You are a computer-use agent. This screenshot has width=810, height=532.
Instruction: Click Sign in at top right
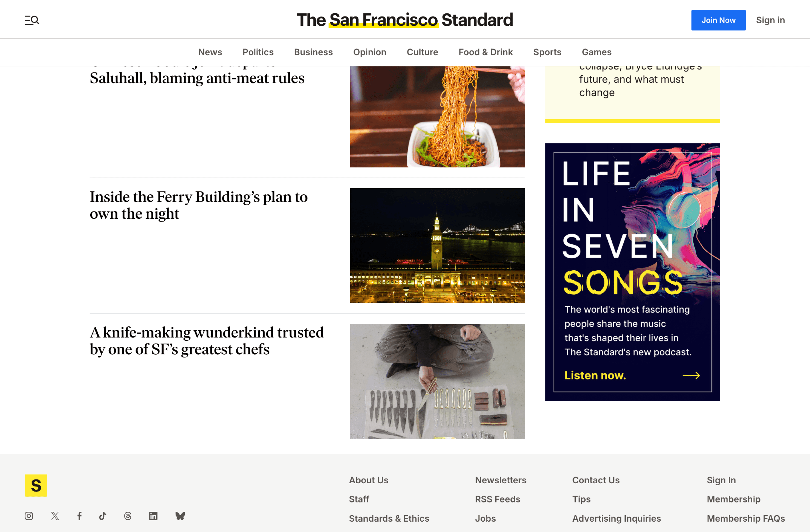coord(770,20)
